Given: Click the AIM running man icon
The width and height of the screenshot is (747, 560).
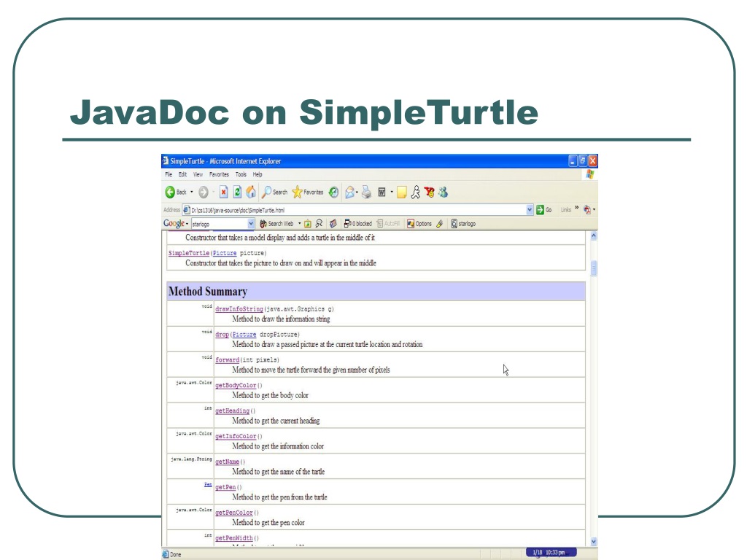Looking at the screenshot, I should pos(415,192).
